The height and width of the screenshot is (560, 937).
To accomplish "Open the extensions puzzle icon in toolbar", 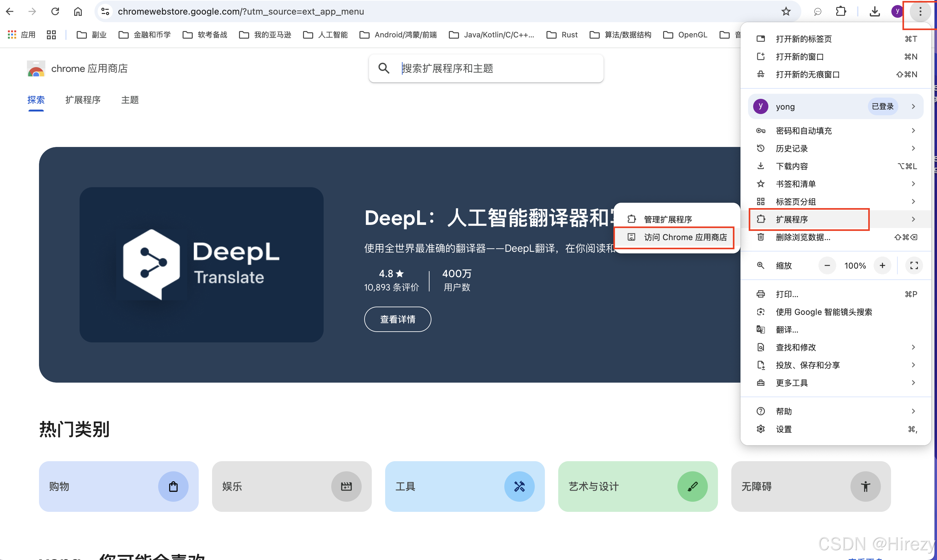I will tap(841, 11).
